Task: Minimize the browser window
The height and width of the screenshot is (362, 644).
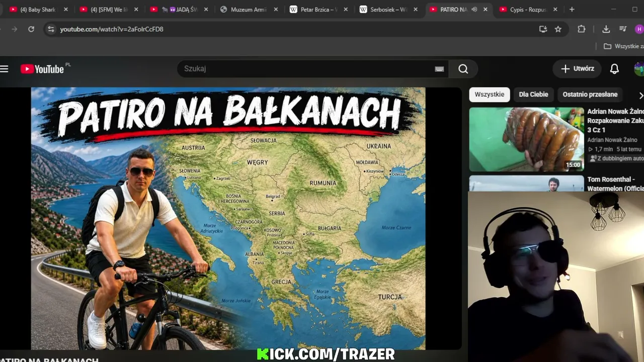Action: (x=613, y=10)
